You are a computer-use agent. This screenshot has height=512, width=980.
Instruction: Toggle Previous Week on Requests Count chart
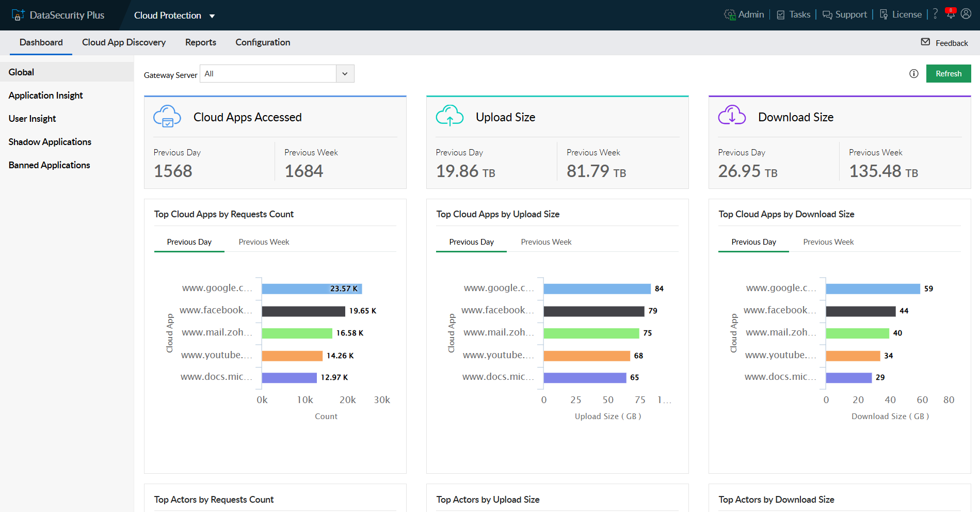tap(264, 242)
